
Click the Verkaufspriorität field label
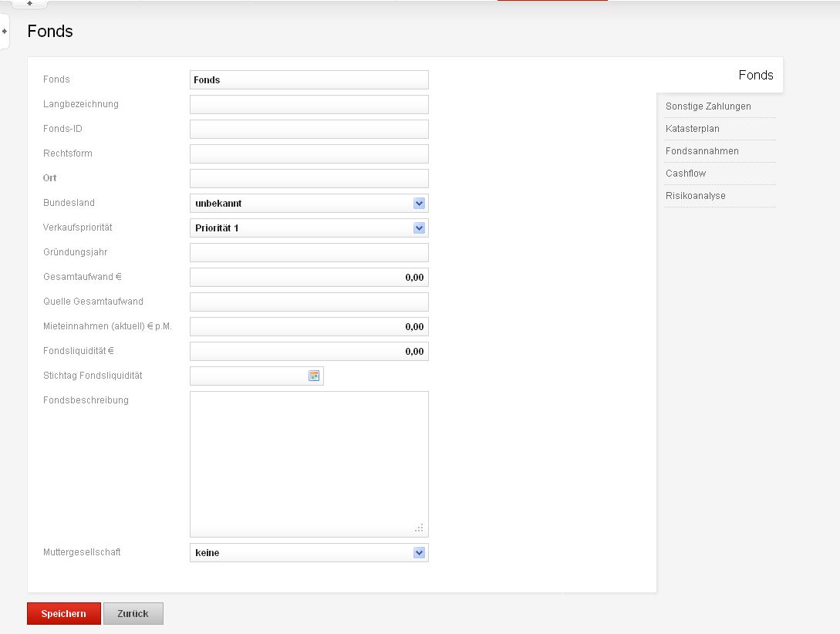point(78,227)
